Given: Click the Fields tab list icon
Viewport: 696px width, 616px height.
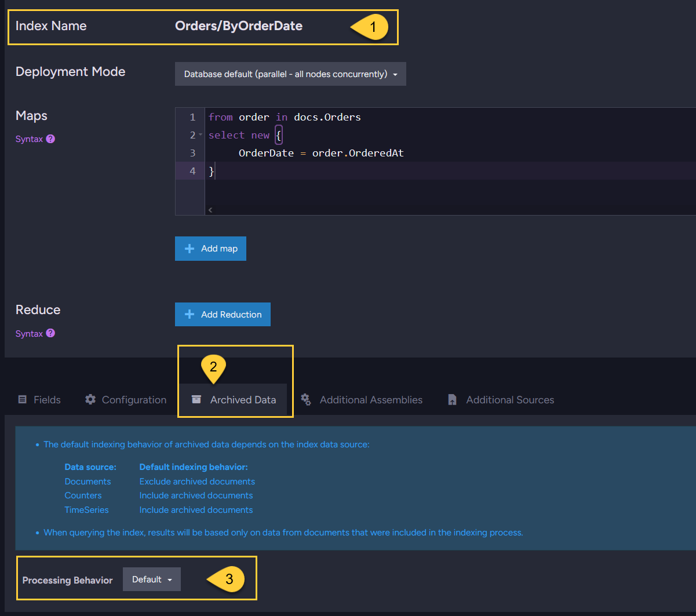Looking at the screenshot, I should pos(23,400).
